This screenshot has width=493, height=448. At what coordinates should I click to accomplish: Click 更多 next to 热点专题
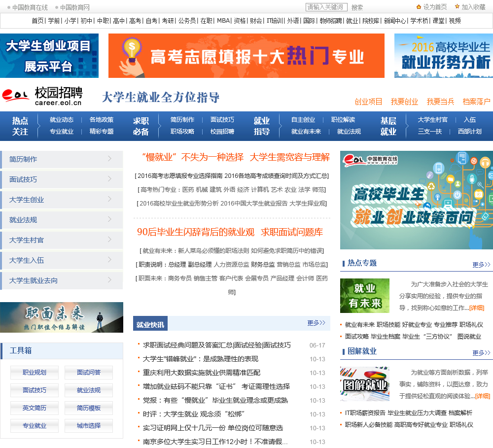pos(481,265)
